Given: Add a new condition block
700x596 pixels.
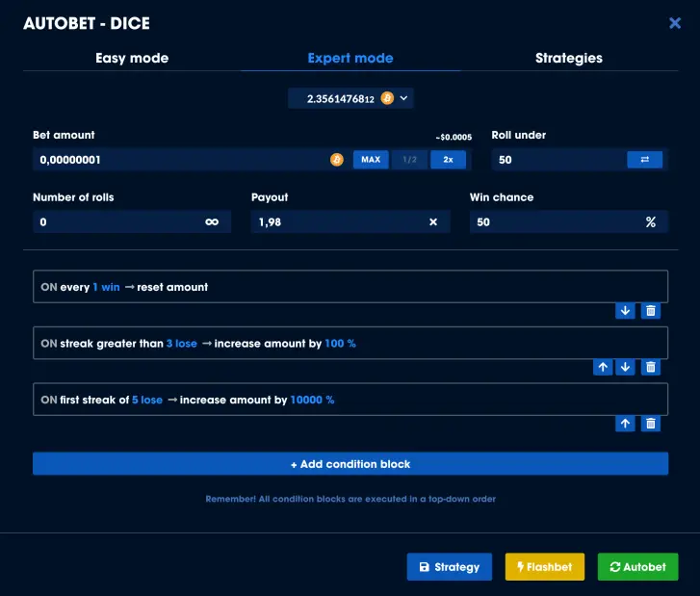Looking at the screenshot, I should (x=350, y=464).
